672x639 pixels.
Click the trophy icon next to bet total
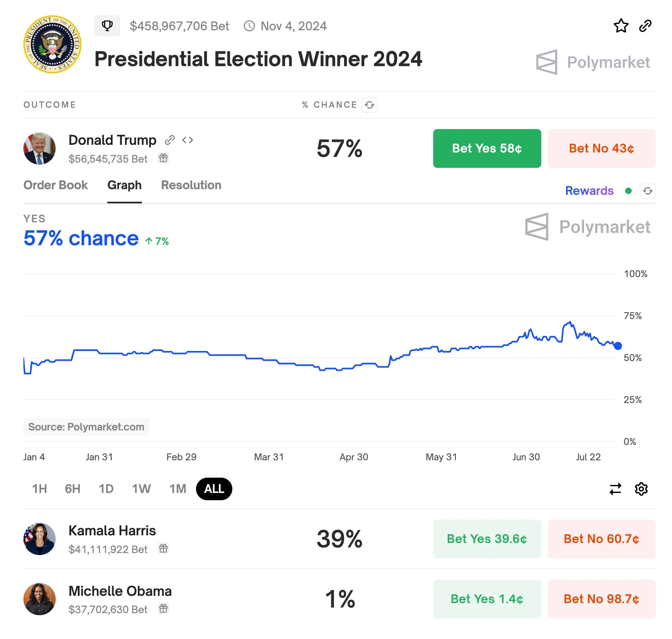coord(107,25)
